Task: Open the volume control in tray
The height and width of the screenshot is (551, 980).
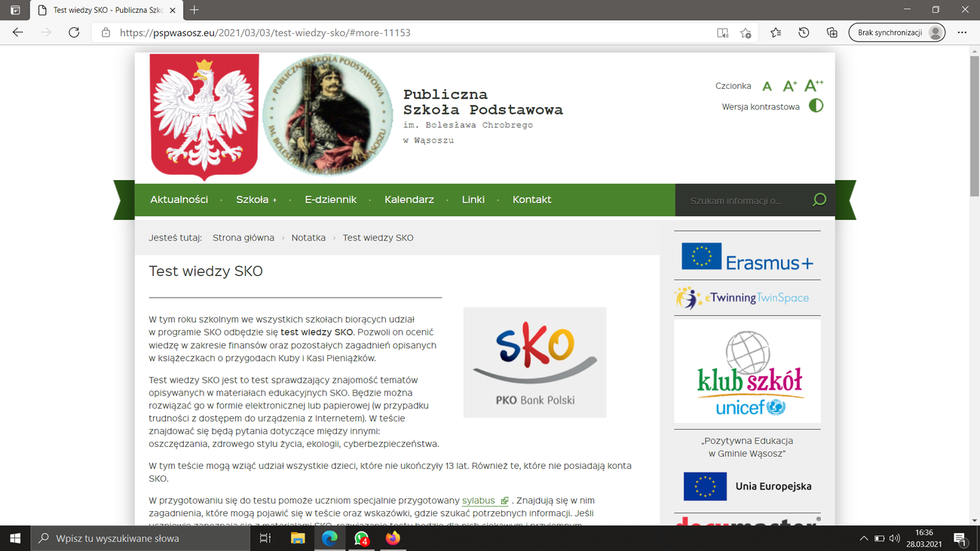Action: [895, 538]
